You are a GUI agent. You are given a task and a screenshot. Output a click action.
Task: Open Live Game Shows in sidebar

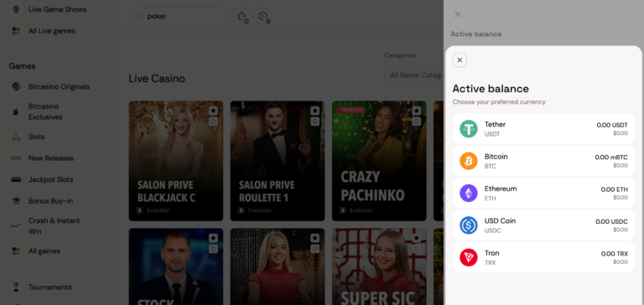(58, 9)
